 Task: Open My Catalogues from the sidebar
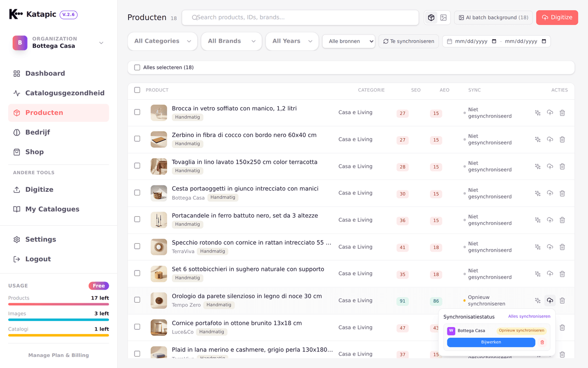[58, 209]
